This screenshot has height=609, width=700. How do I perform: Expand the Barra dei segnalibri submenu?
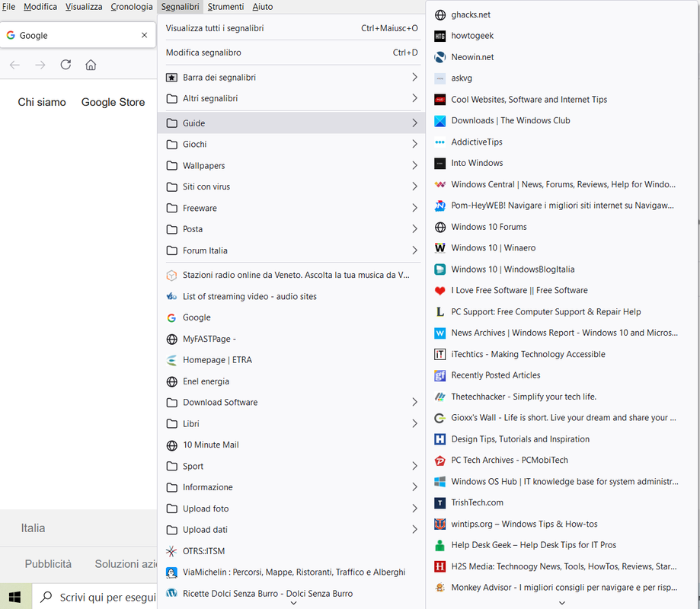[x=292, y=78]
